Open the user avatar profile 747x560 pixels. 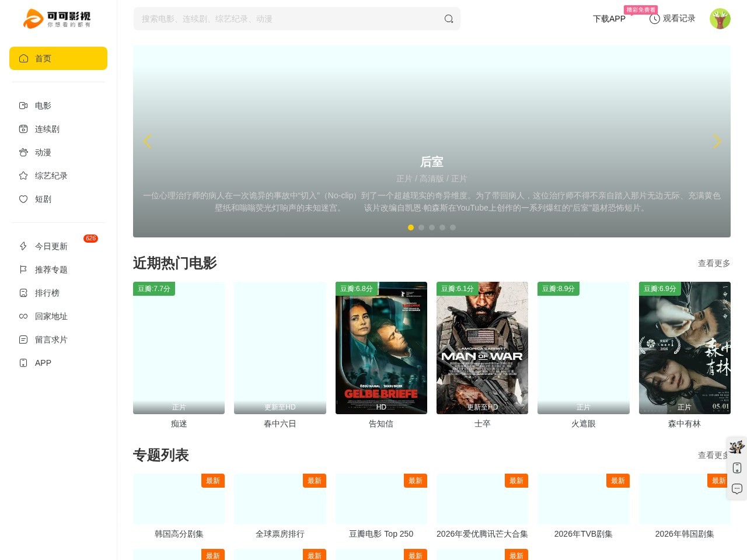(x=720, y=19)
